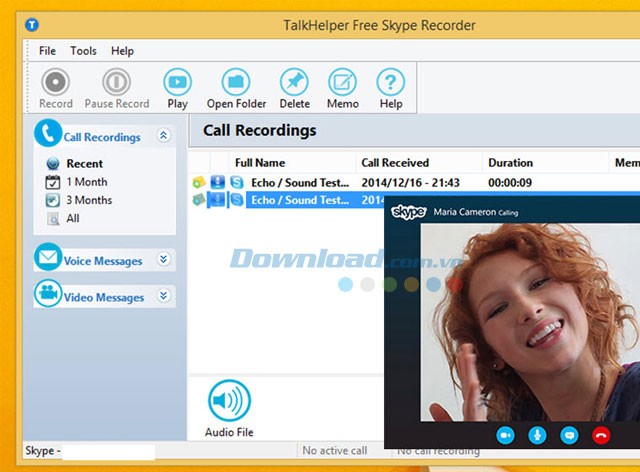Viewport: 640px width, 472px height.
Task: Delete the selected recording
Action: pyautogui.click(x=294, y=89)
